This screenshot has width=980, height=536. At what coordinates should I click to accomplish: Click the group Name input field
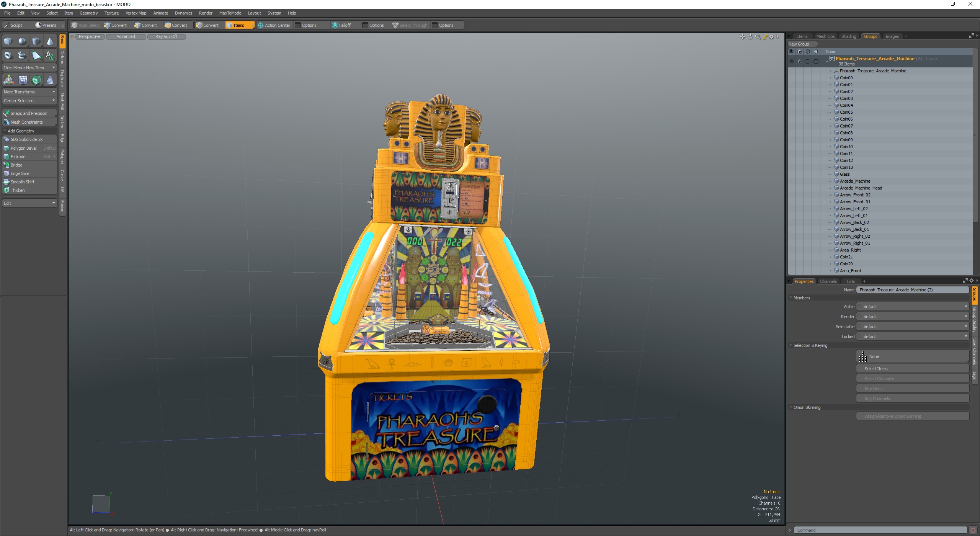point(912,290)
